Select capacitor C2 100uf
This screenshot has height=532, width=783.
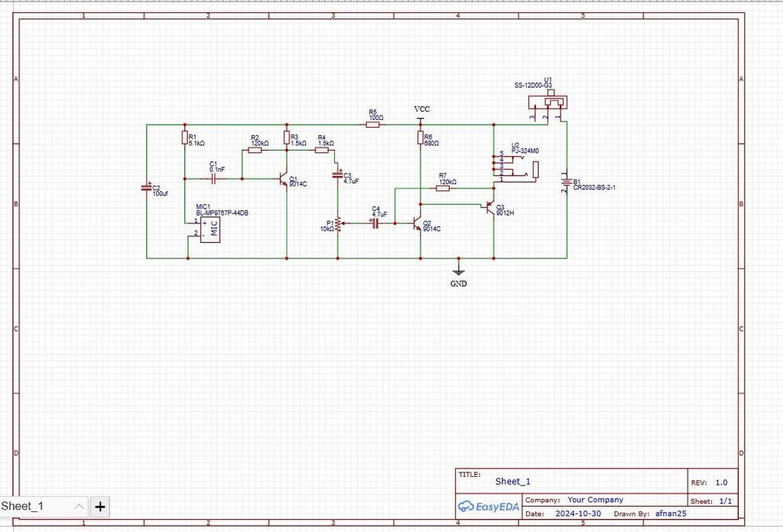(x=147, y=187)
